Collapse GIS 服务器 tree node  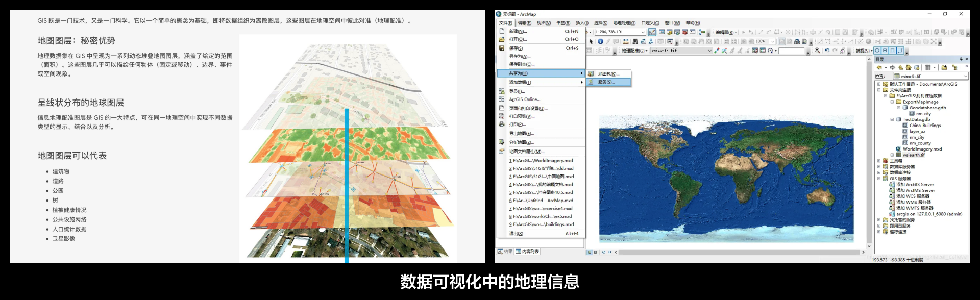point(879,179)
